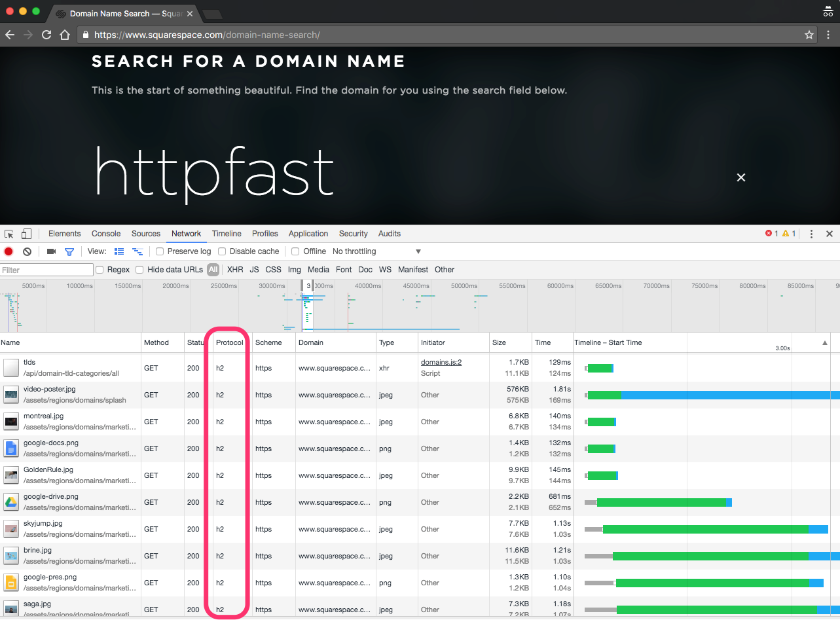840x620 pixels.
Task: Open the Sources tab
Action: pos(146,234)
